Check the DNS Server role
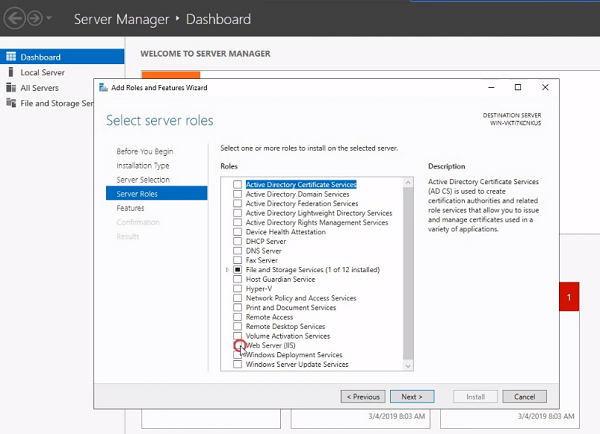This screenshot has width=600, height=434. (x=237, y=251)
